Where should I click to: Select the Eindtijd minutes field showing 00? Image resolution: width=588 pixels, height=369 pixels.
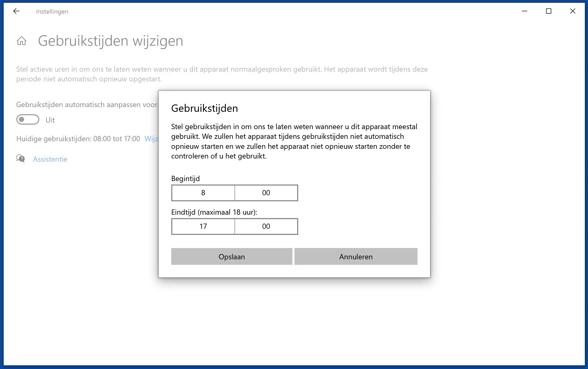click(x=266, y=226)
